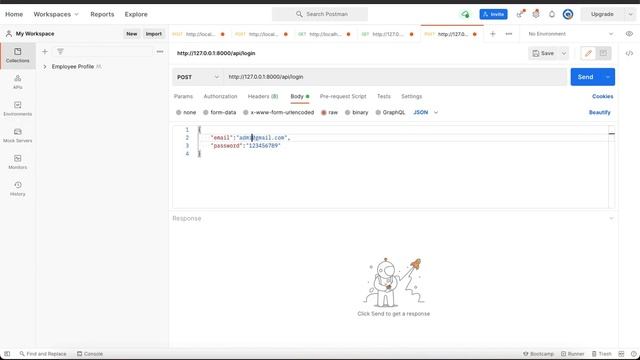Viewport: 640px width, 360px height.
Task: Add a new request tab with plus
Action: (x=493, y=34)
